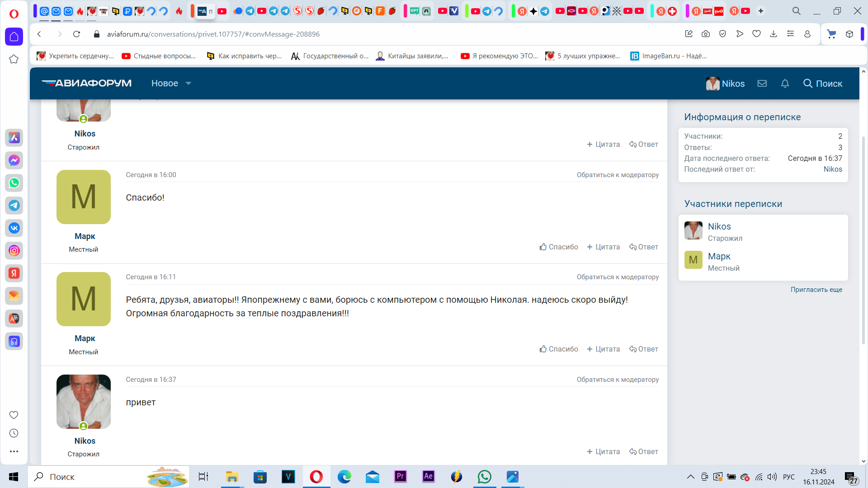Viewport: 868px width, 488px height.
Task: Open Task View from taskbar
Action: coord(203,477)
